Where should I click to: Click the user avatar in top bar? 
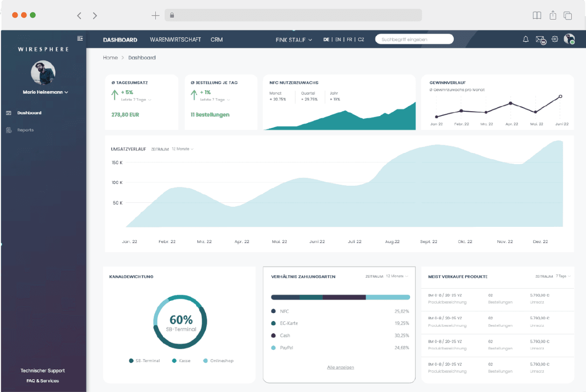pyautogui.click(x=569, y=39)
